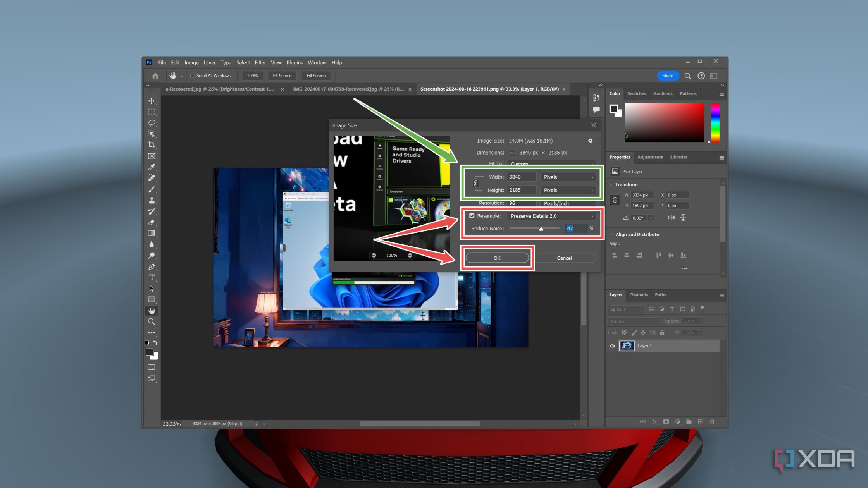Image resolution: width=868 pixels, height=488 pixels.
Task: Open the Window menu
Action: [x=317, y=62]
